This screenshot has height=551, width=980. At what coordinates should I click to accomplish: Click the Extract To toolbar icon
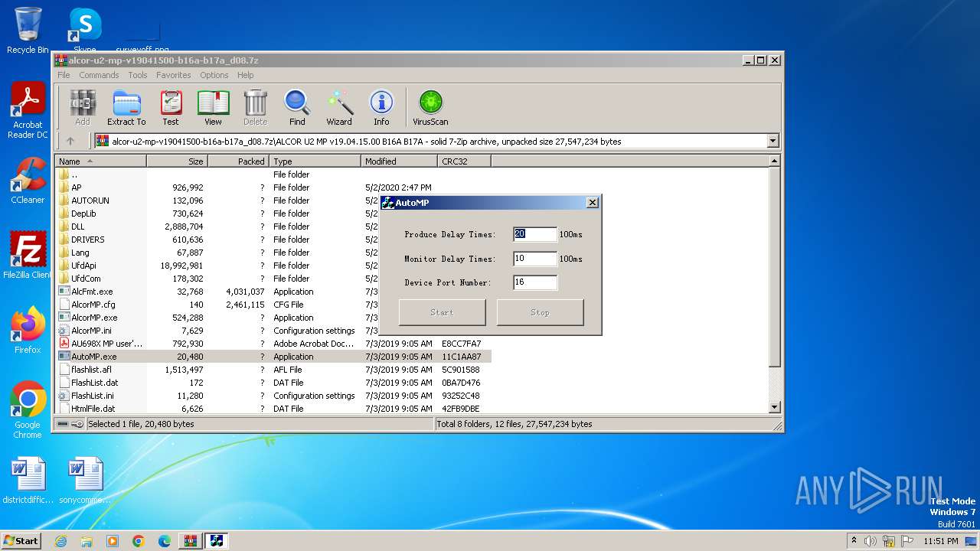(x=126, y=107)
